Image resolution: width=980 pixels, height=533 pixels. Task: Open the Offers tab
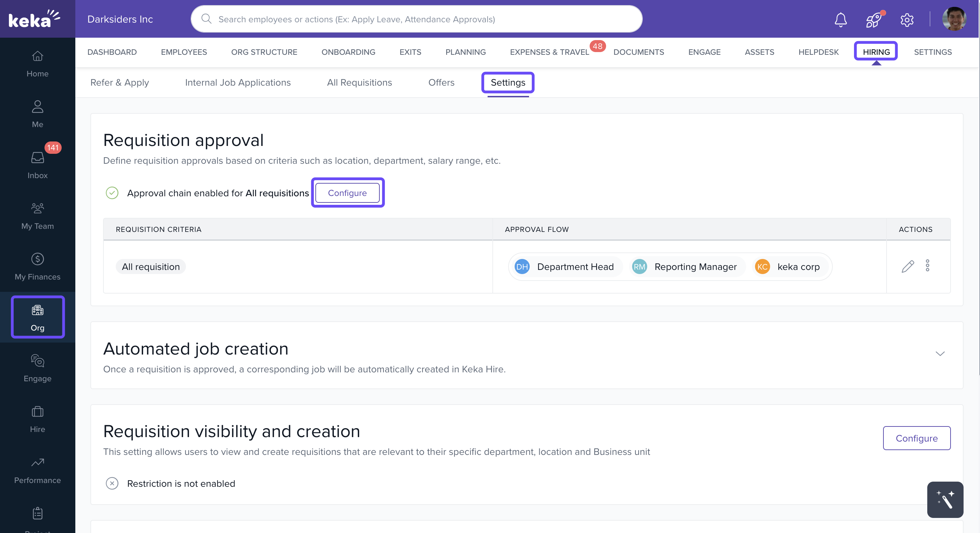tap(441, 83)
